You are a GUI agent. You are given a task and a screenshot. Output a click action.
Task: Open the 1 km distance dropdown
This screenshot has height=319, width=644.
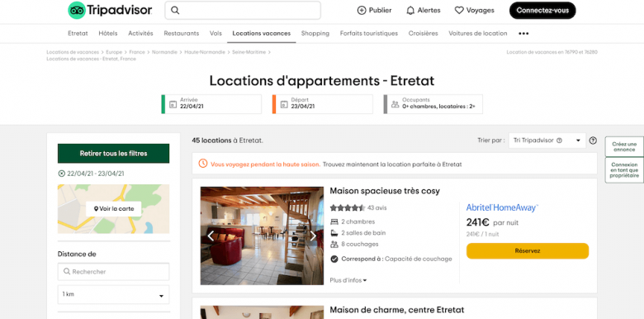point(113,294)
